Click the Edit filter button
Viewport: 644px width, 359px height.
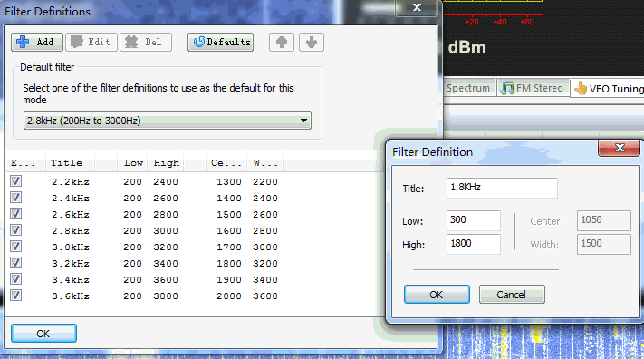91,42
